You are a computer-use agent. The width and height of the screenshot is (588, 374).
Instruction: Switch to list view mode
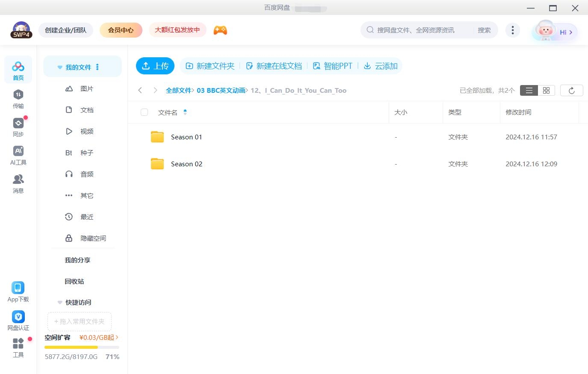529,90
